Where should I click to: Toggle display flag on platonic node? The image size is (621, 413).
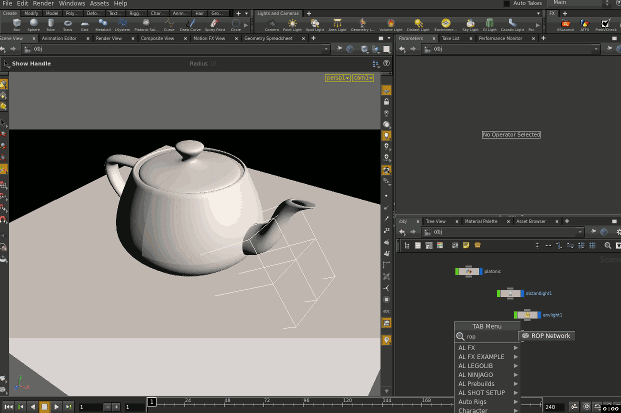click(x=481, y=271)
